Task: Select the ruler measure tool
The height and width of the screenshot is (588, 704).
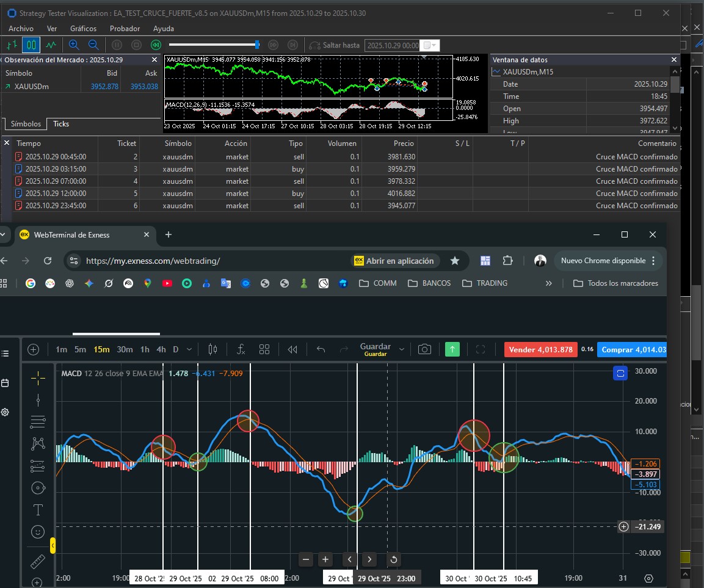Action: [38, 561]
